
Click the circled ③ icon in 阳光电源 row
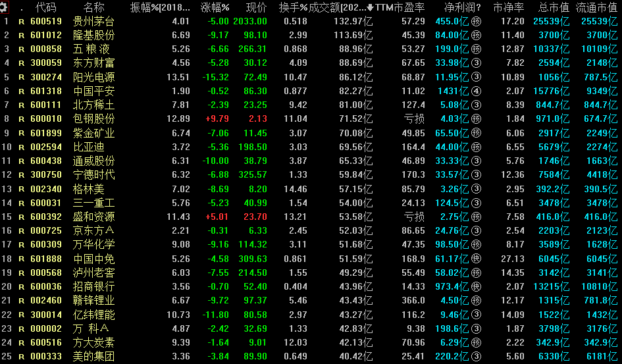coord(476,77)
